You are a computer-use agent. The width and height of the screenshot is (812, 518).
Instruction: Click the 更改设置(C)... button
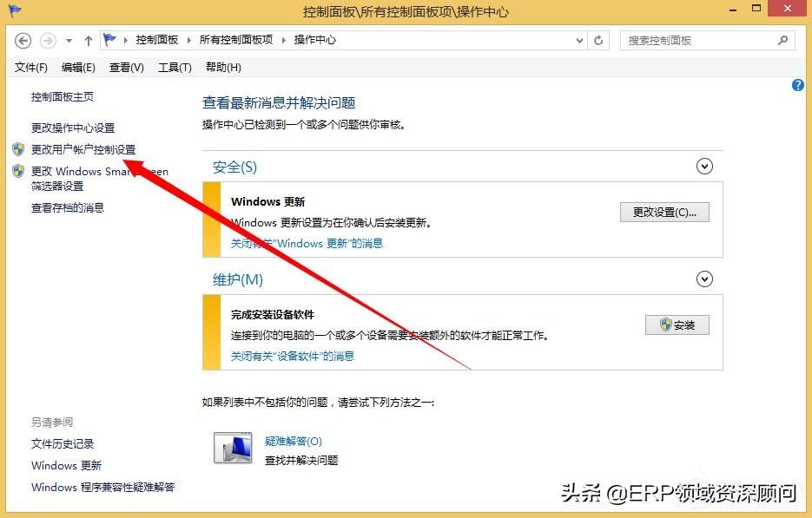click(x=664, y=213)
